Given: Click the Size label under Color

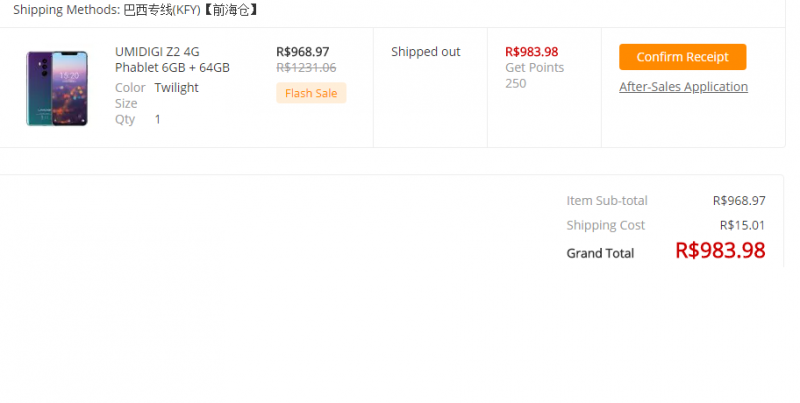Looking at the screenshot, I should [126, 103].
